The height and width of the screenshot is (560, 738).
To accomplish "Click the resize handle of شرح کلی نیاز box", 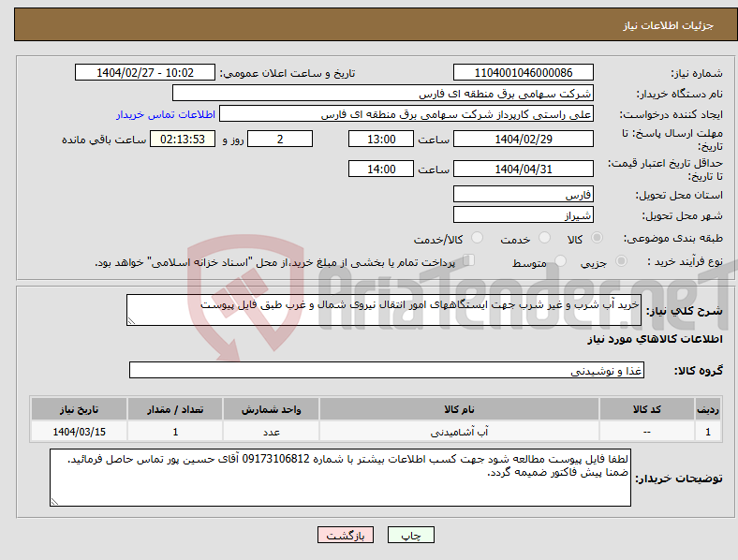I will pos(131,321).
